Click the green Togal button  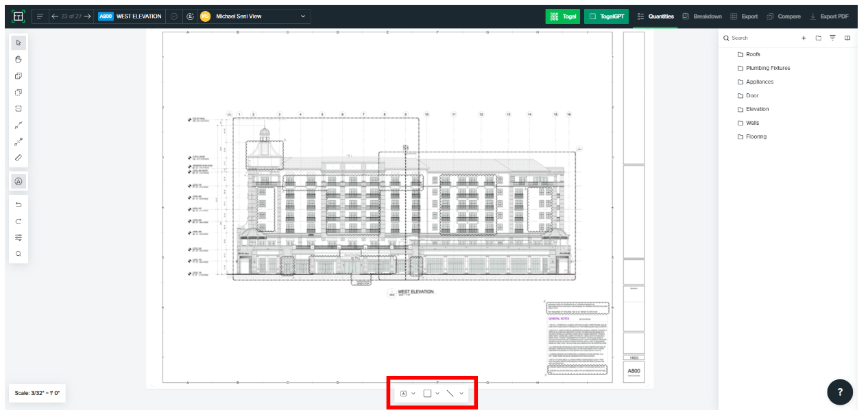(563, 16)
